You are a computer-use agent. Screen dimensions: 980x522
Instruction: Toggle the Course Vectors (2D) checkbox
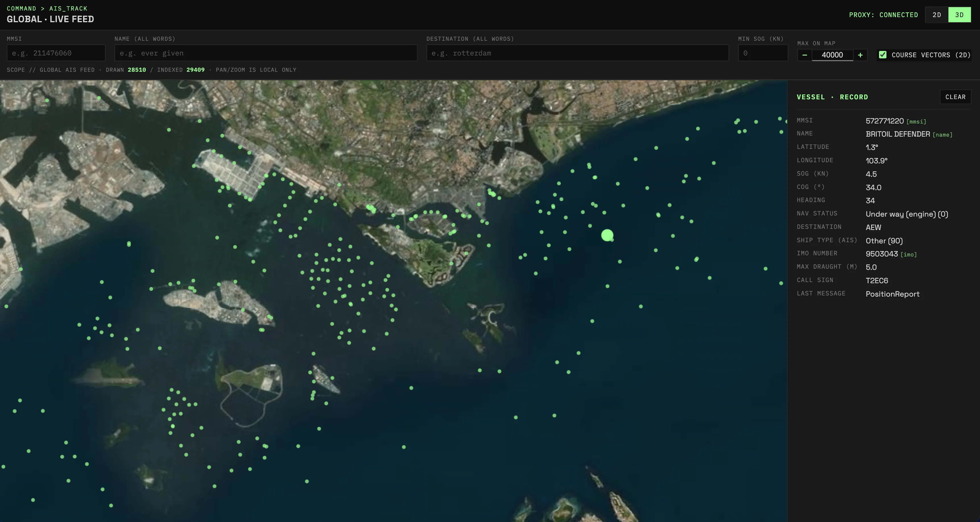883,55
